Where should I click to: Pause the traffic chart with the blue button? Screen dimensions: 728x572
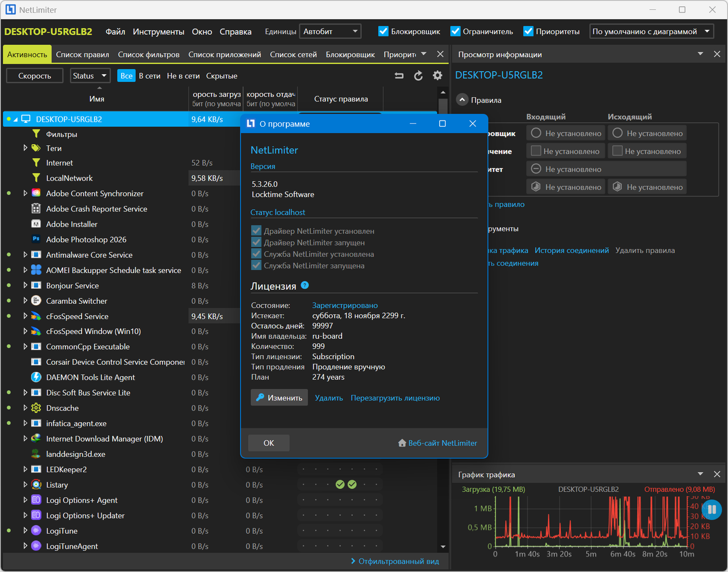pos(711,509)
